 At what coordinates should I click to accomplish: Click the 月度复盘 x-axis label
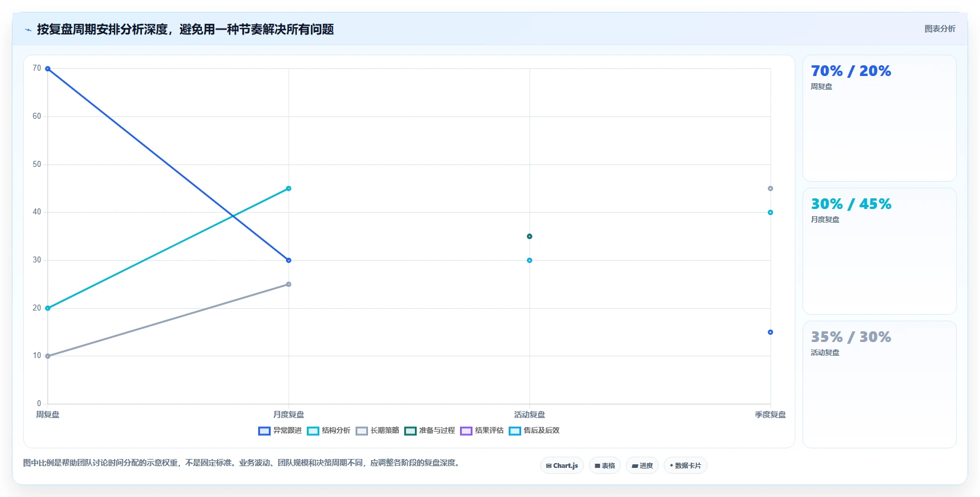coord(288,414)
